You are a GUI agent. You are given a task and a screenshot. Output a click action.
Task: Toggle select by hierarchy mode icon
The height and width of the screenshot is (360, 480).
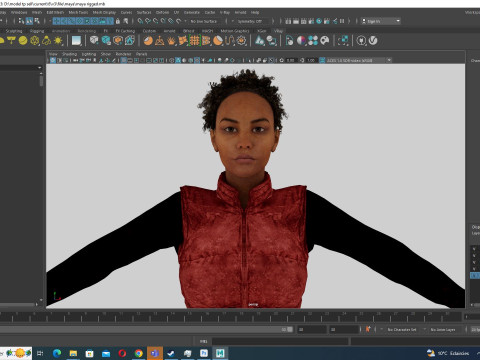coord(21,21)
